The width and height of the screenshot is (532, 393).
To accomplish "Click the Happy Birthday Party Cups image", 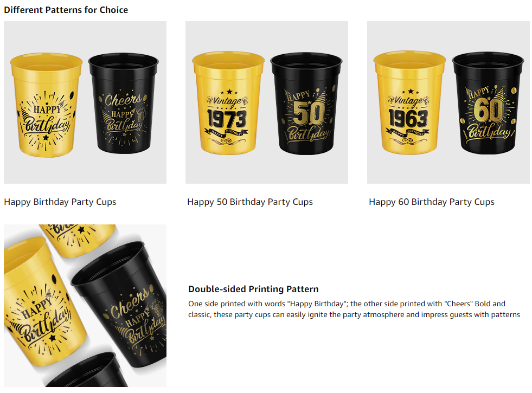I will click(85, 102).
